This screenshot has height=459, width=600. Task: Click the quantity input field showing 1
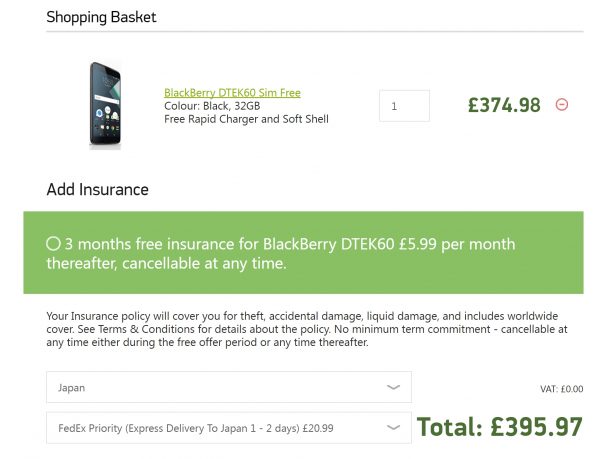point(404,106)
